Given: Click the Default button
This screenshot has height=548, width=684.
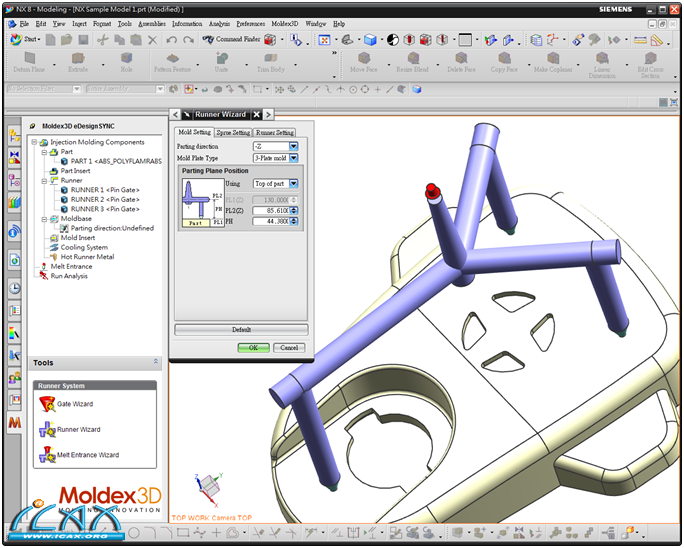Looking at the screenshot, I should [241, 329].
